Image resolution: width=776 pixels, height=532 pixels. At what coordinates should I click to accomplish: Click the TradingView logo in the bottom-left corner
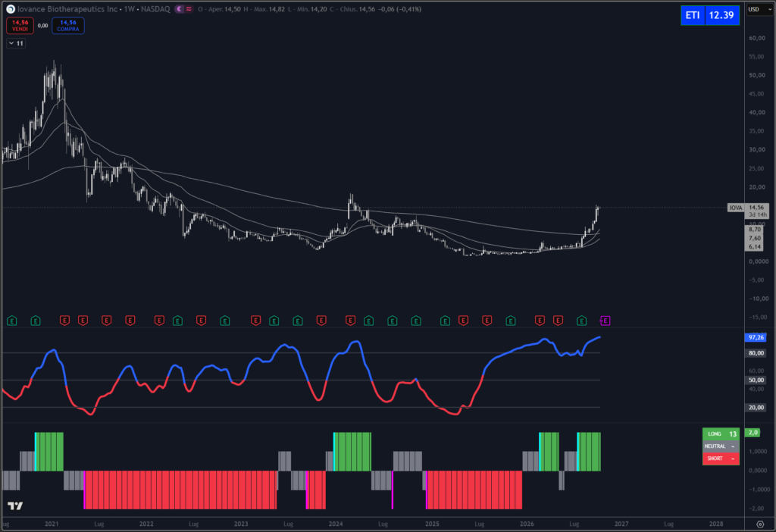pyautogui.click(x=15, y=505)
